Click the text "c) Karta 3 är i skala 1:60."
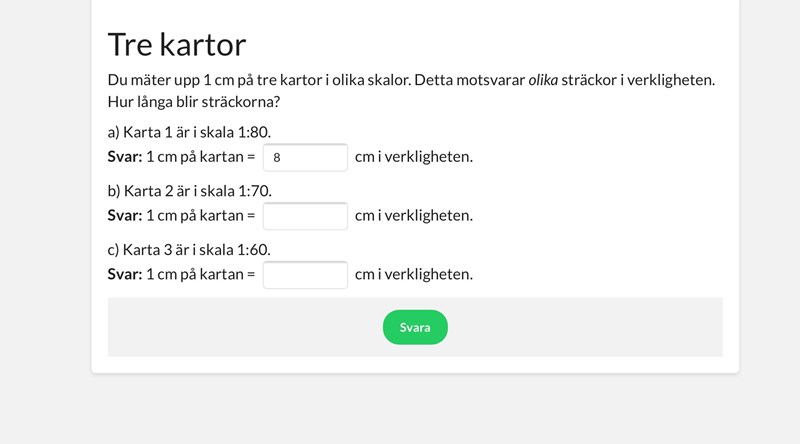 click(x=189, y=249)
